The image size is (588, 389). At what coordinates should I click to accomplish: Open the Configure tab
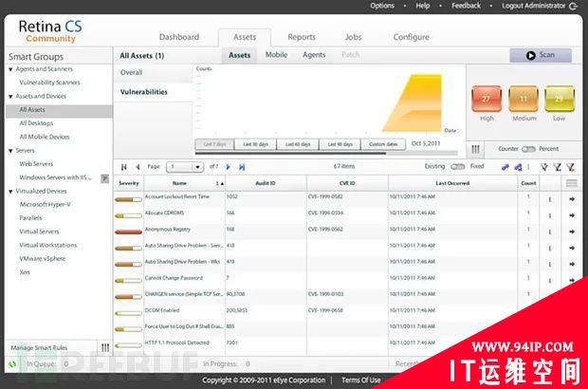pos(411,37)
